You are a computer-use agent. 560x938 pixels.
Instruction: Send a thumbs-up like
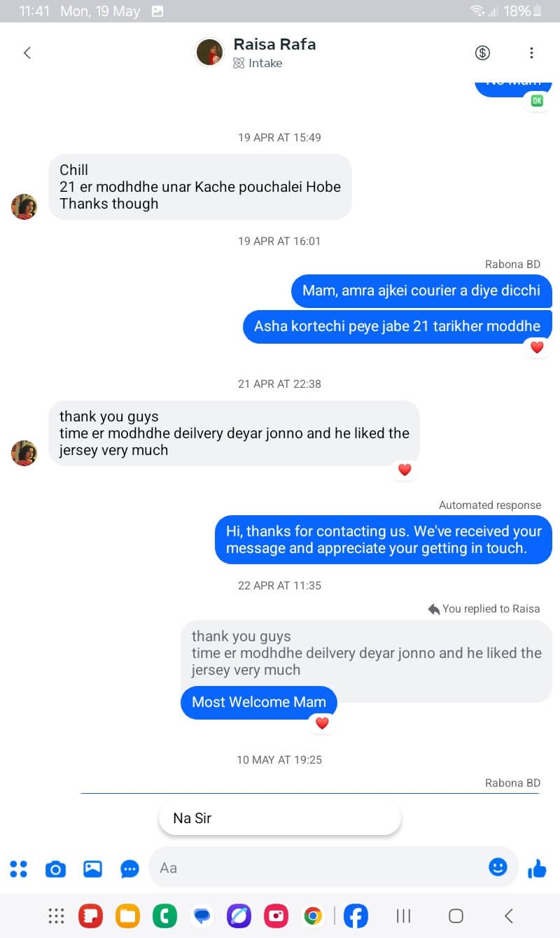pyautogui.click(x=537, y=869)
